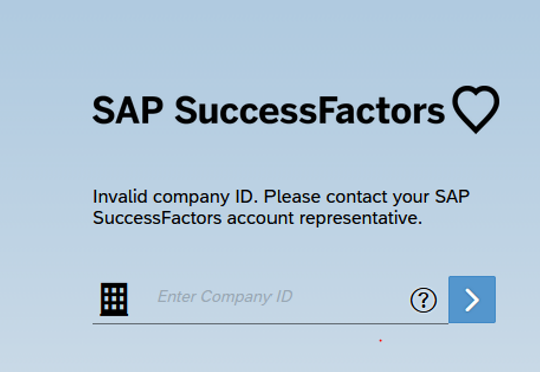Click the heart-shaped logo outline
Screen dimensions: 540x372
(476, 109)
